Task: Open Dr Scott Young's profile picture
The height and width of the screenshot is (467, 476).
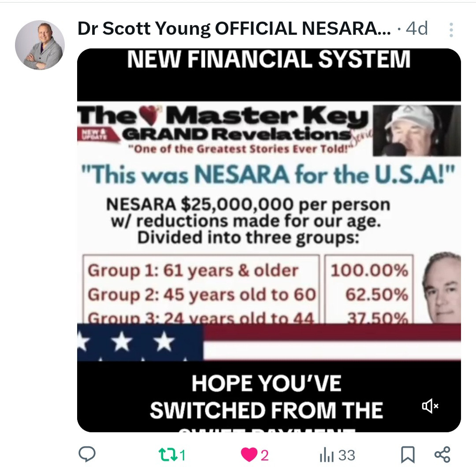Action: click(x=40, y=45)
